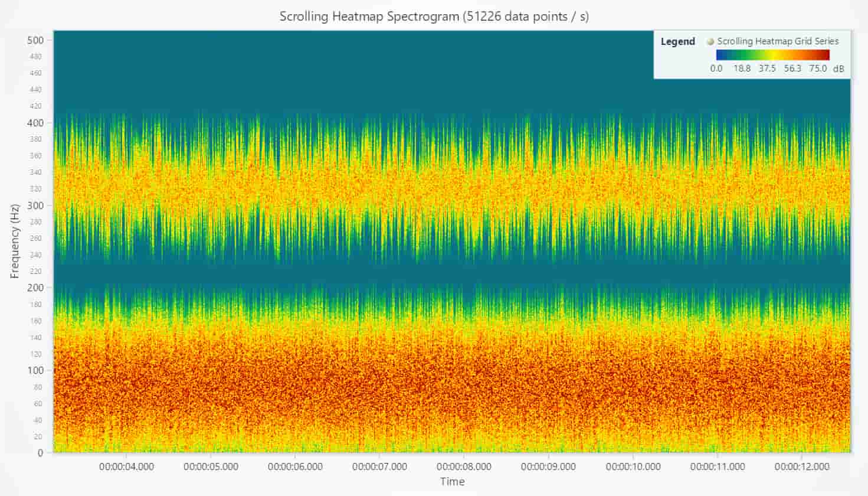Click the 00:00:12.000 time axis label
This screenshot has width=868, height=496.
(801, 466)
